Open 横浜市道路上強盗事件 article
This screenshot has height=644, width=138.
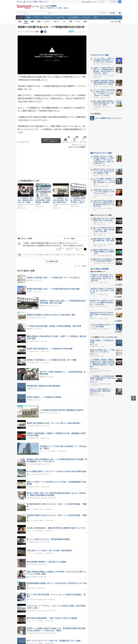[x=46, y=562]
